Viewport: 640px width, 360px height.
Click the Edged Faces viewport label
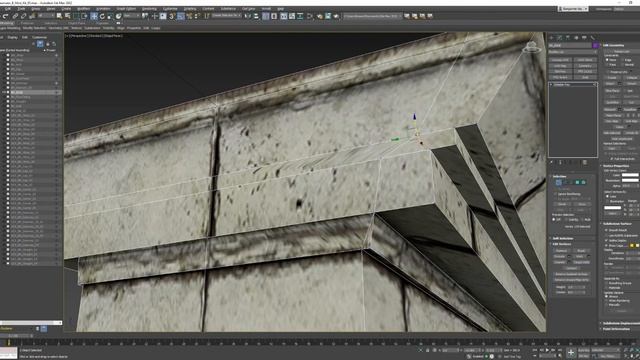pyautogui.click(x=113, y=36)
